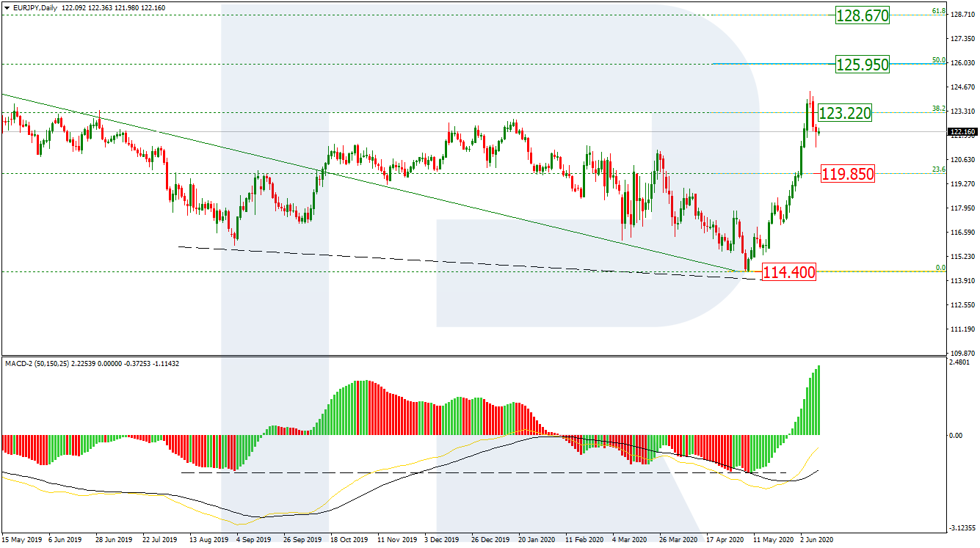
Task: Click the 4 Sep 2019 date label
Action: point(255,539)
